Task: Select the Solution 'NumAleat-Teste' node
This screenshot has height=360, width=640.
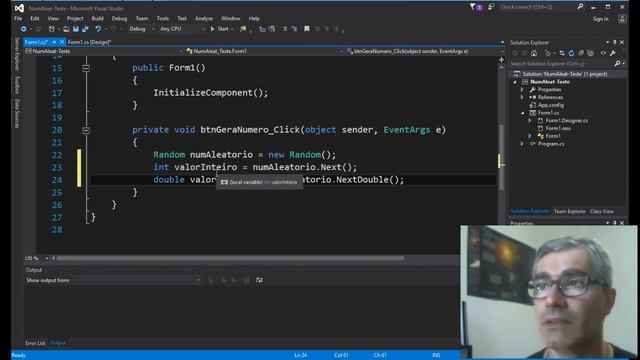Action: pos(564,74)
